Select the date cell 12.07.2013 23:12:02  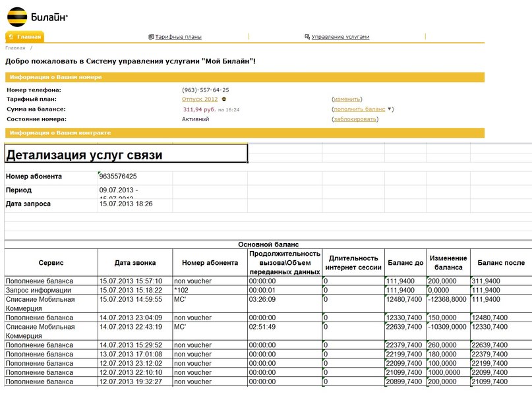point(135,363)
